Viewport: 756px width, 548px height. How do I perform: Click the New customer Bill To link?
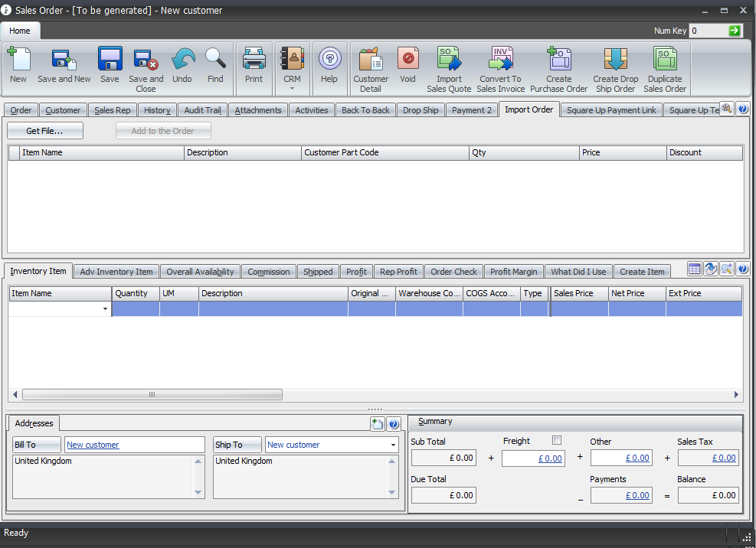tap(93, 445)
